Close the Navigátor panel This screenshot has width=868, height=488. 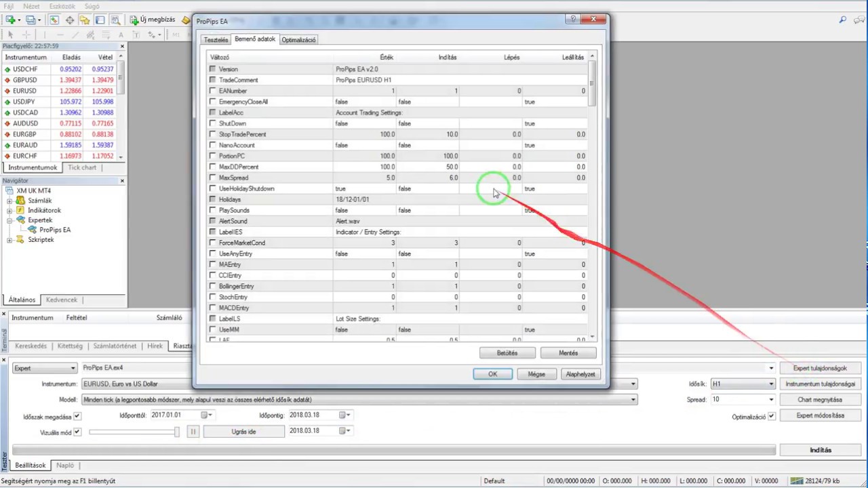122,181
